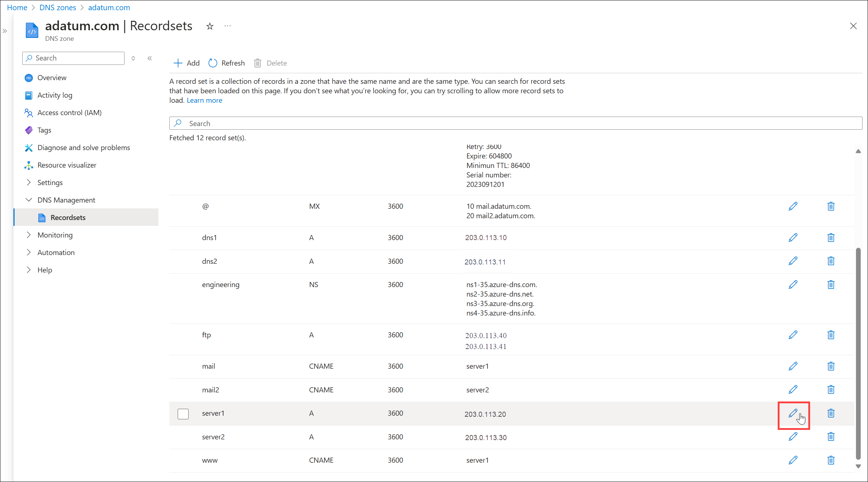This screenshot has width=868, height=482.
Task: Favorite this page with star icon
Action: point(210,26)
